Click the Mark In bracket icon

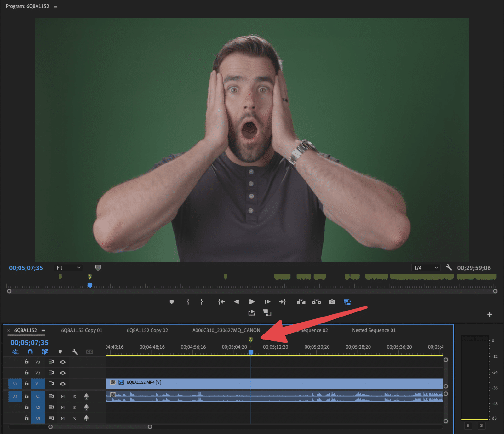(188, 302)
